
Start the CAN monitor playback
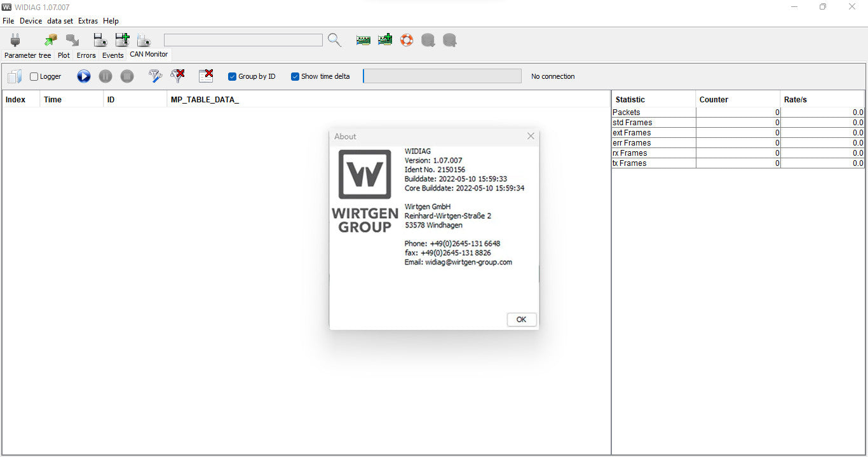[83, 76]
